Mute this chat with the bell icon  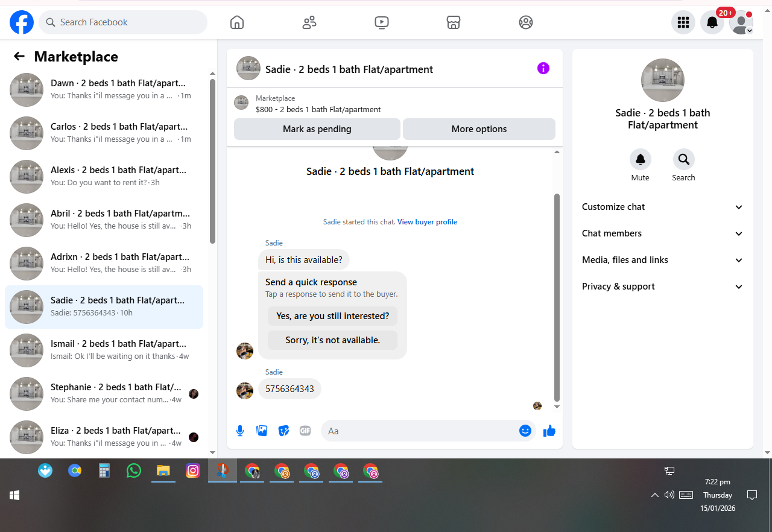coord(641,159)
